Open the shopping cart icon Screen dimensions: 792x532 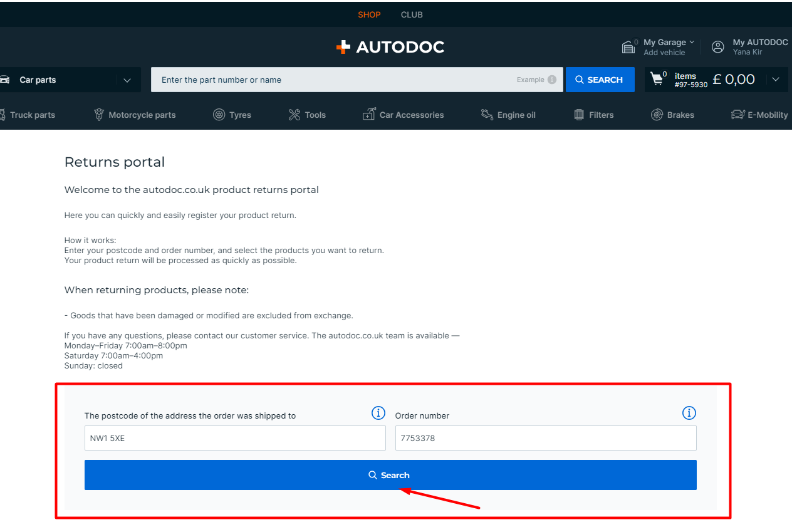pyautogui.click(x=657, y=79)
